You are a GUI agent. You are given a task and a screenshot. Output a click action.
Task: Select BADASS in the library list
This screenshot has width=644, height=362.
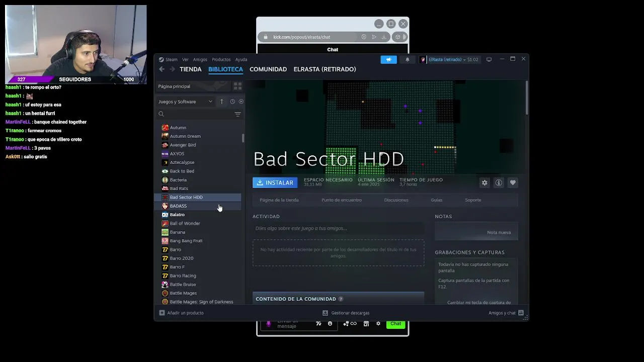pos(198,206)
